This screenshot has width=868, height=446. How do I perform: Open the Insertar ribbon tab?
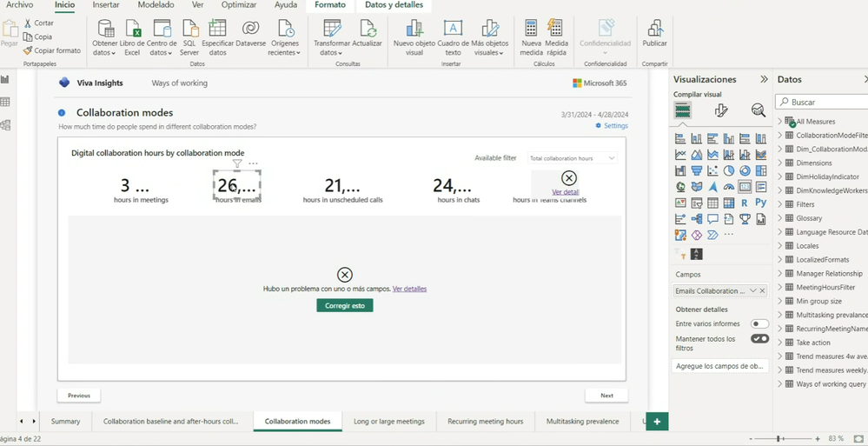[x=106, y=5]
